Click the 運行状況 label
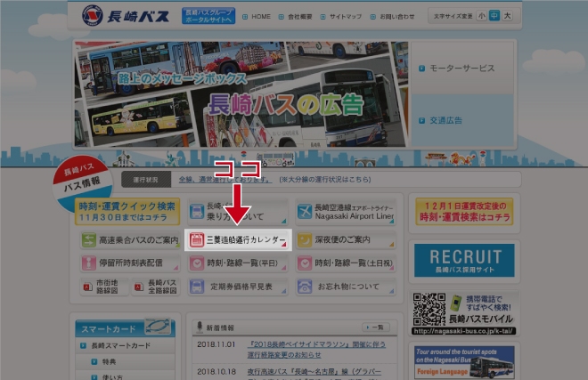The width and height of the screenshot is (588, 380). tap(146, 180)
